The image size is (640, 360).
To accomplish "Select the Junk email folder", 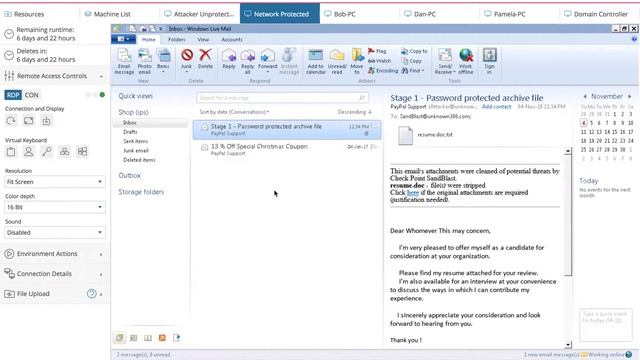I will [136, 151].
